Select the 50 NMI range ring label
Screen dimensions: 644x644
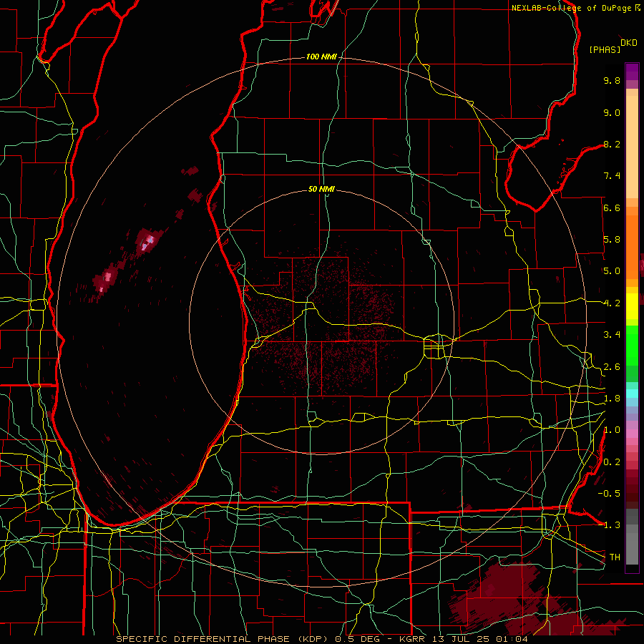coord(321,189)
